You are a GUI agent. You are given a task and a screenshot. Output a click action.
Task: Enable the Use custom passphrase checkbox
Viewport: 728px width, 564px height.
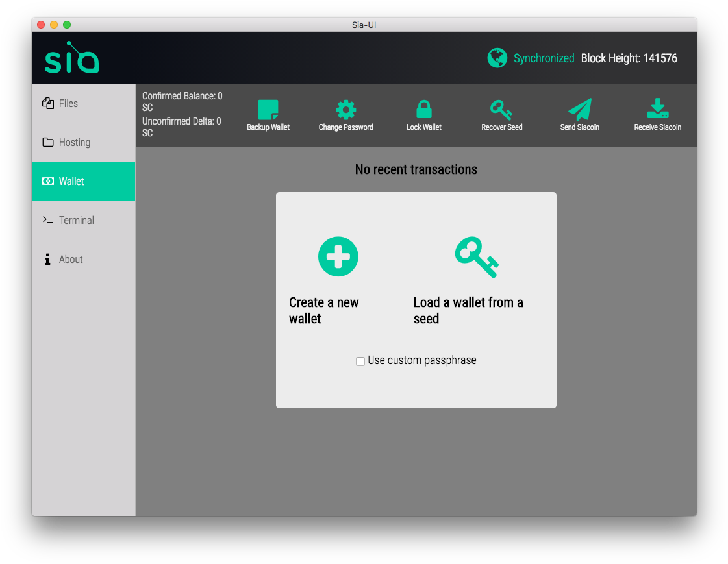(x=360, y=362)
